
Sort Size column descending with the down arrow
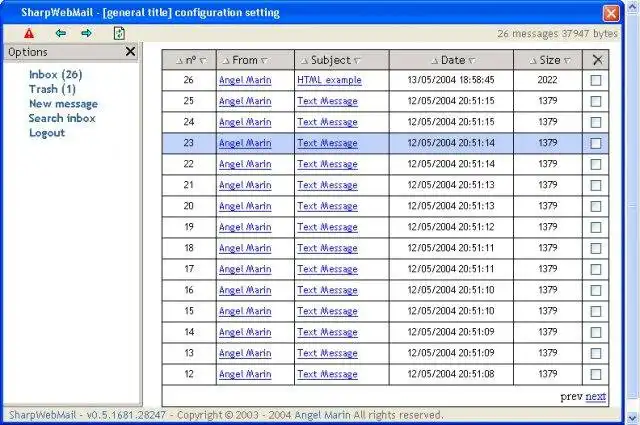pos(567,61)
